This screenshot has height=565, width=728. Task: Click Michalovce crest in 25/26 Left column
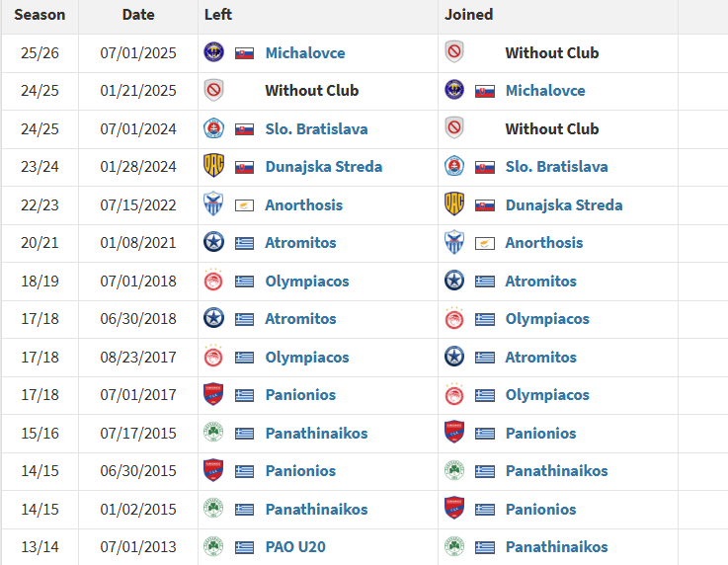(214, 52)
